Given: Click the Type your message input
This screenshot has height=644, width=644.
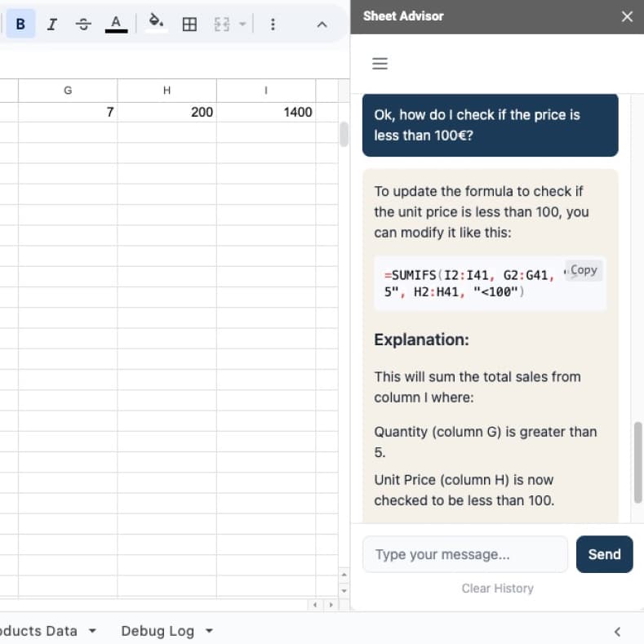Looking at the screenshot, I should click(x=464, y=554).
